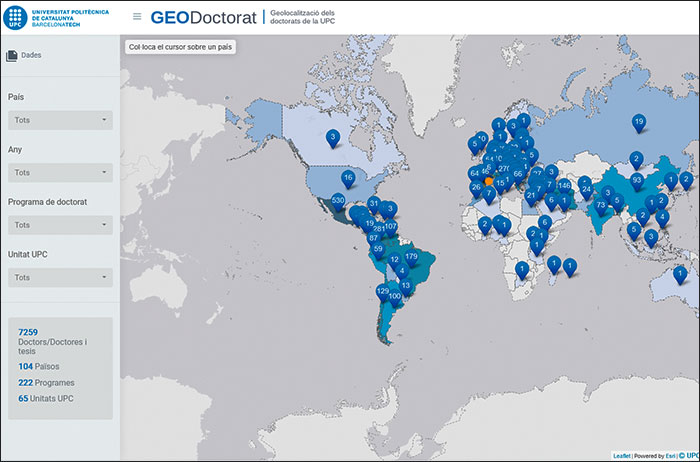Select the India marker labeled 73
This screenshot has height=462, width=700.
[601, 206]
